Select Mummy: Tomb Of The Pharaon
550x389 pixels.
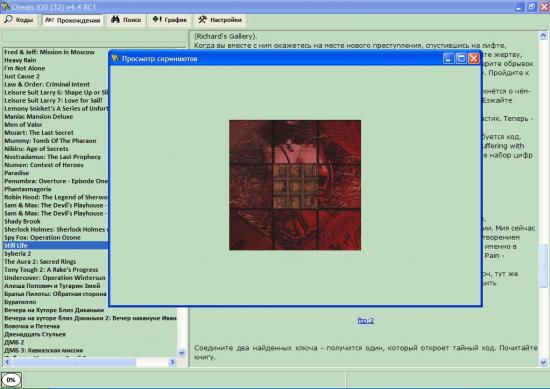pyautogui.click(x=50, y=141)
